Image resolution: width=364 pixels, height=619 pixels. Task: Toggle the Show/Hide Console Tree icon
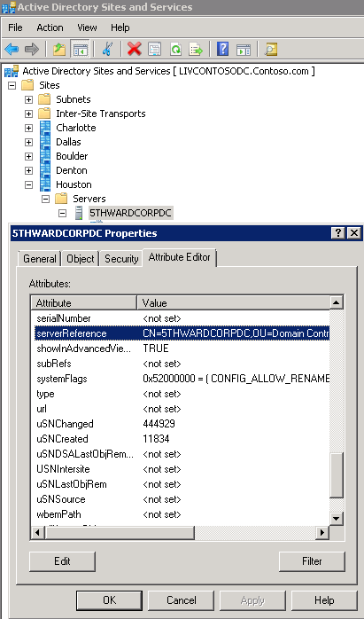coord(81,50)
